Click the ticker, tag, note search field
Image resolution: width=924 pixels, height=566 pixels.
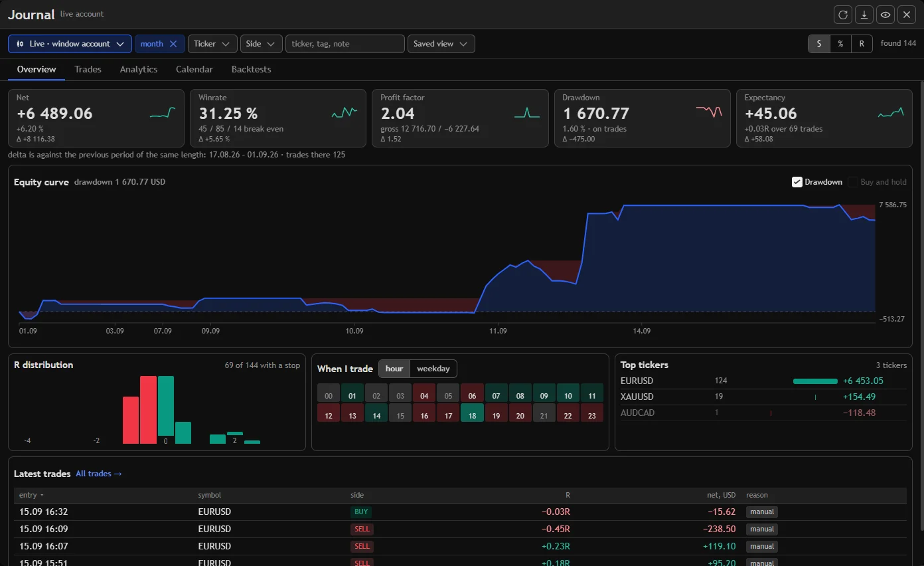[x=345, y=44]
